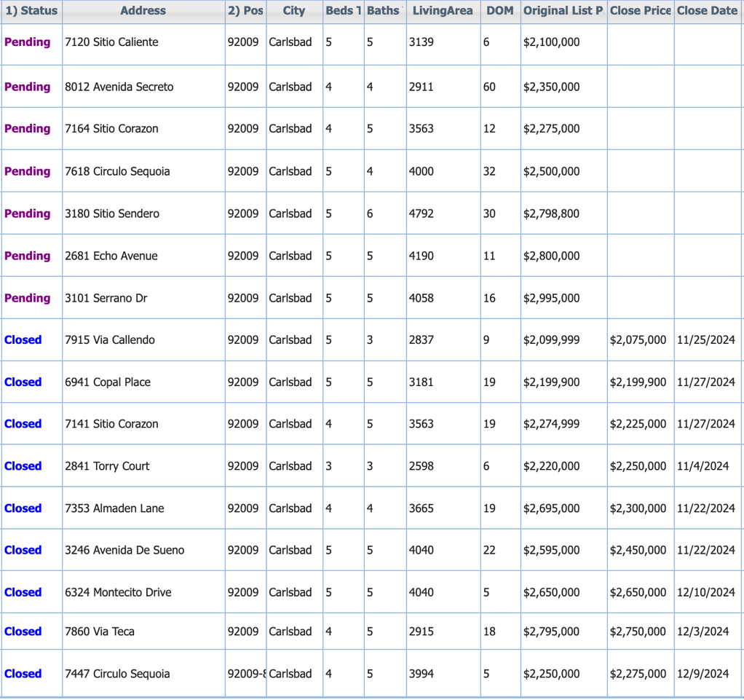Click the Address column header
Screen dimensions: 744x700
(x=143, y=11)
